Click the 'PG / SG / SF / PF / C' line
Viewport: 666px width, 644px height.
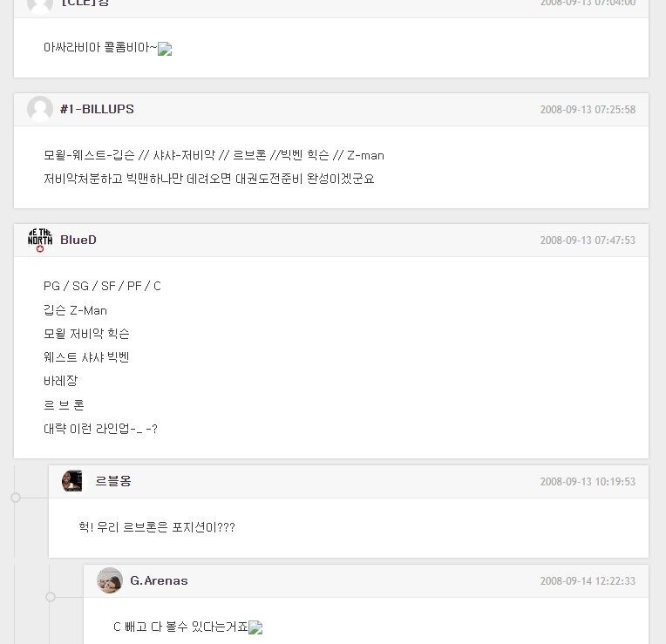[x=102, y=286]
